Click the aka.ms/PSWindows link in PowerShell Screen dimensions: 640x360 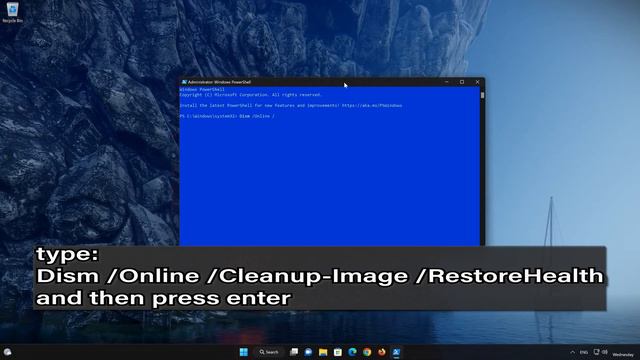coord(372,105)
